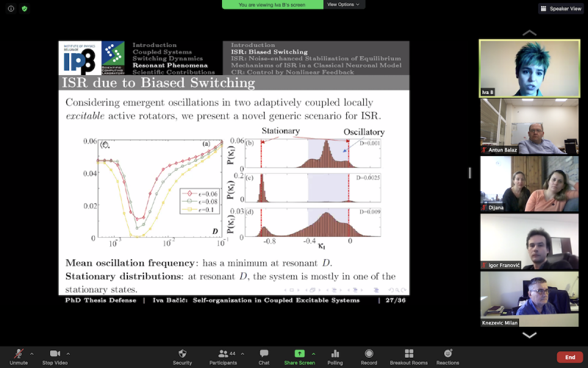Expand video options next to Stop Video
Screen dimensions: 588x368
(x=68, y=354)
